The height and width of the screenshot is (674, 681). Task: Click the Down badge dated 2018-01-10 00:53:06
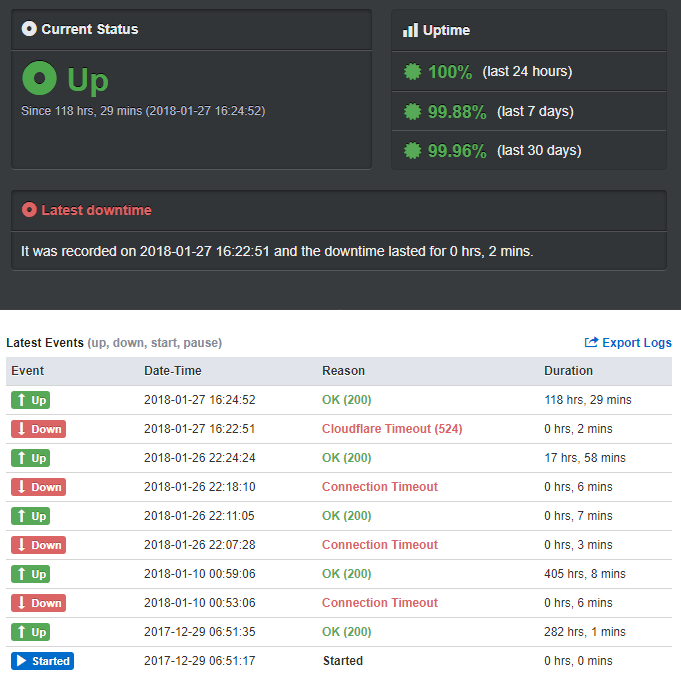38,603
